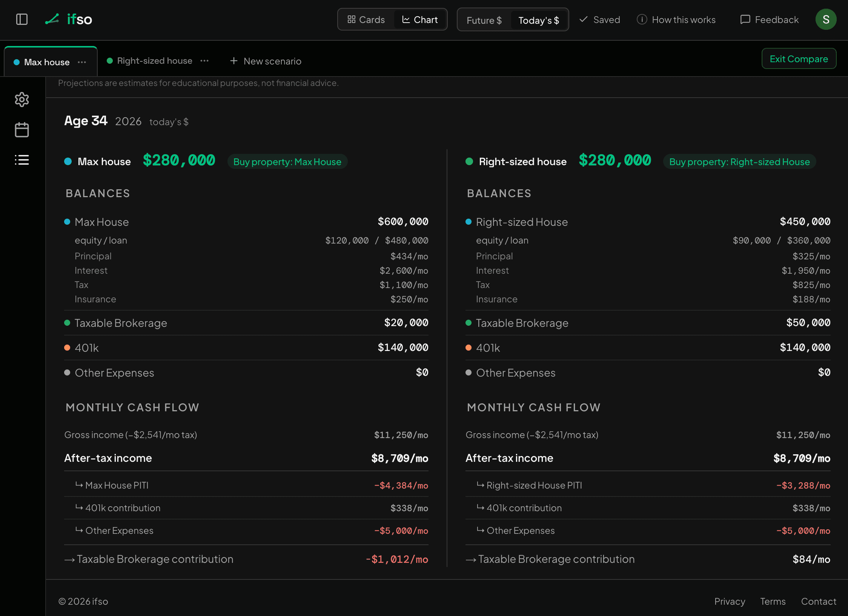The width and height of the screenshot is (848, 616).
Task: Click the ifso logo
Action: coord(68,19)
